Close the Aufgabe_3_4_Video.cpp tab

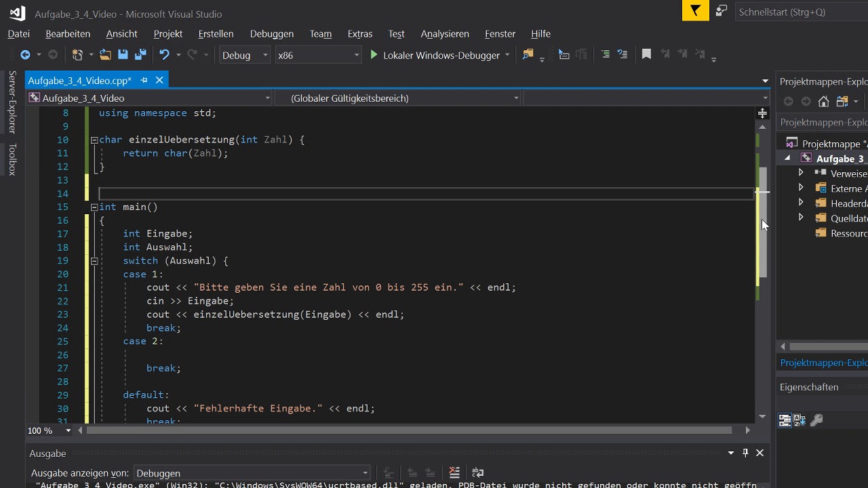(159, 80)
